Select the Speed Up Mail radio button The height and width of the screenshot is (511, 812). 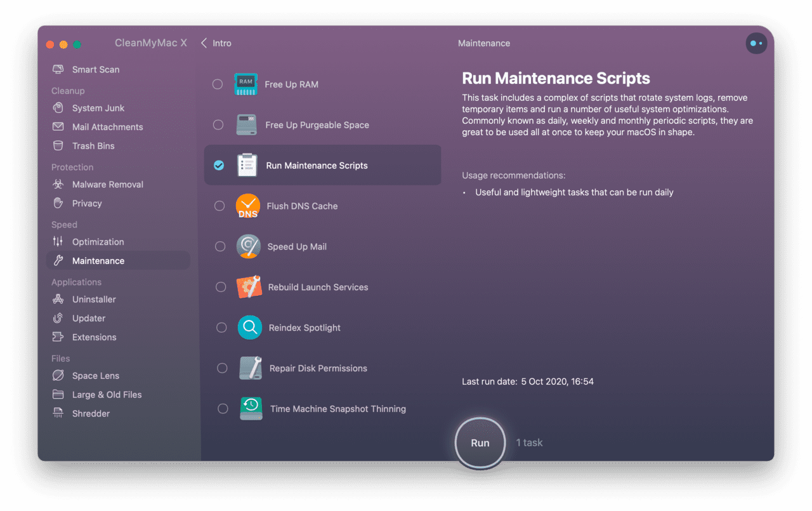(x=220, y=246)
